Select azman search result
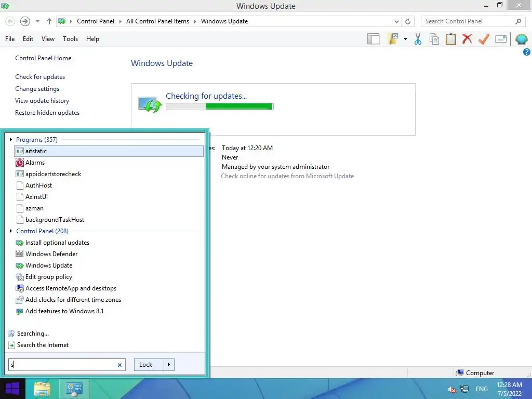The image size is (532, 399). click(x=109, y=208)
